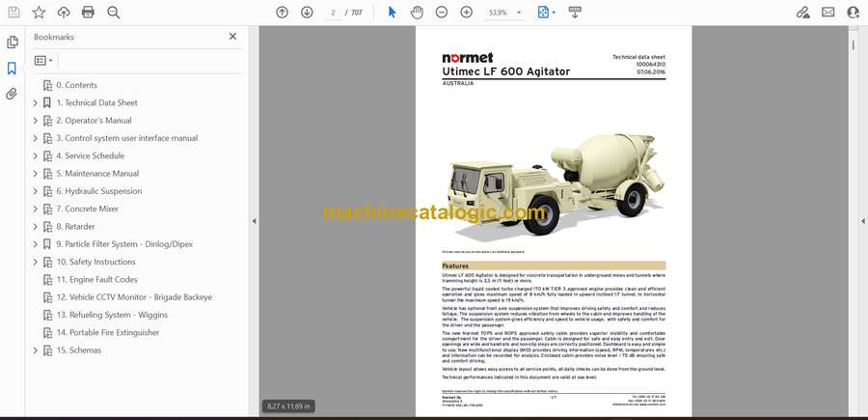This screenshot has height=420, width=868.
Task: Click the Save file icon
Action: (14, 13)
